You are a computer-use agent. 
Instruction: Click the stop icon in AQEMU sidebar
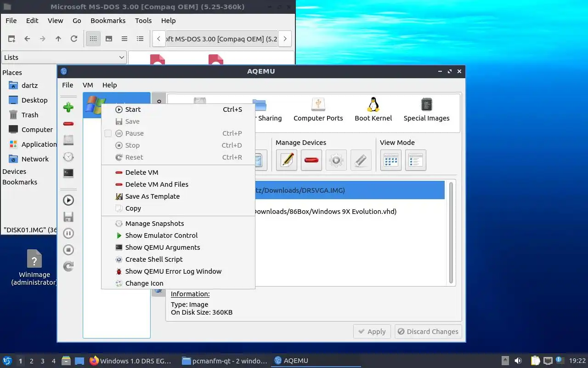[x=68, y=250]
